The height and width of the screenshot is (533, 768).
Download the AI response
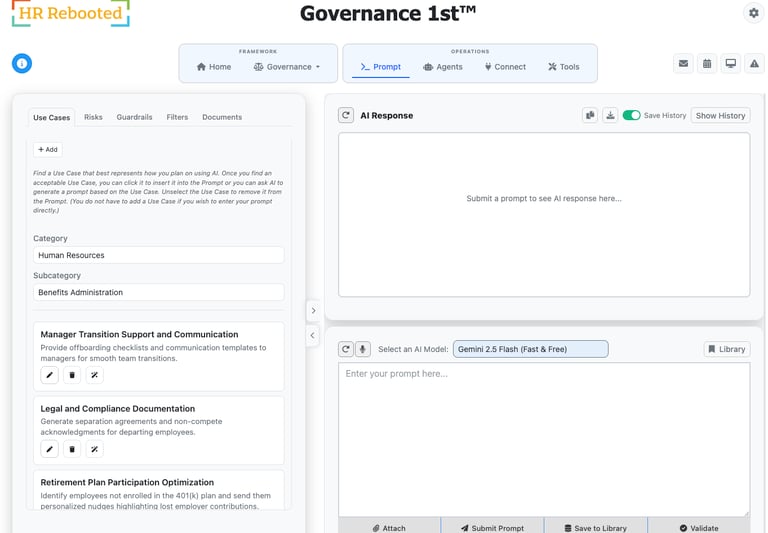coord(610,115)
